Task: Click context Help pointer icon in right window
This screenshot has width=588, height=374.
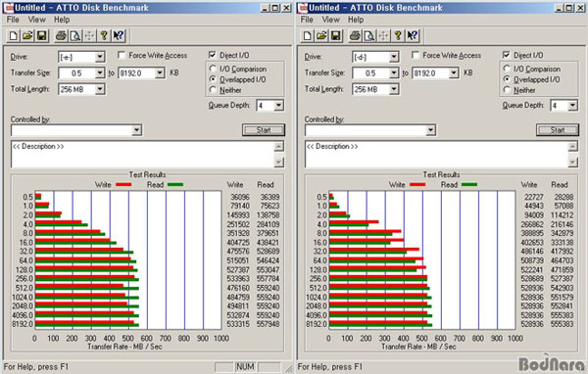Action: click(413, 35)
